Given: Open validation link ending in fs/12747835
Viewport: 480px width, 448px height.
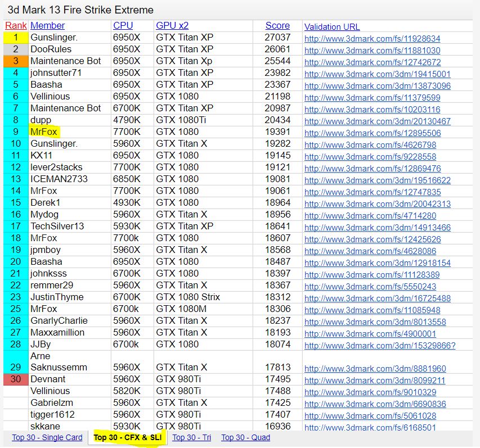Looking at the screenshot, I should pyautogui.click(x=373, y=192).
